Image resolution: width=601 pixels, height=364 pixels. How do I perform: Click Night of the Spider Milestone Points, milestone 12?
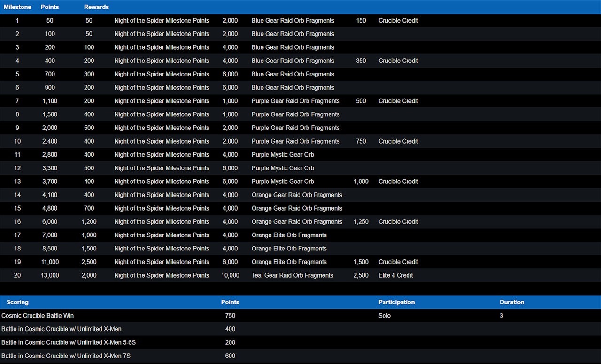162,168
